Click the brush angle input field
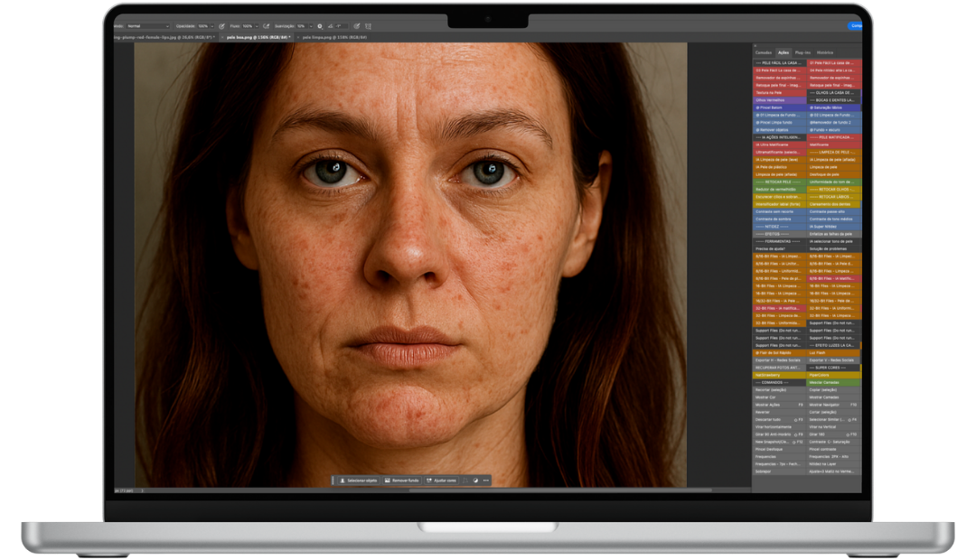Image resolution: width=976 pixels, height=560 pixels. click(341, 26)
